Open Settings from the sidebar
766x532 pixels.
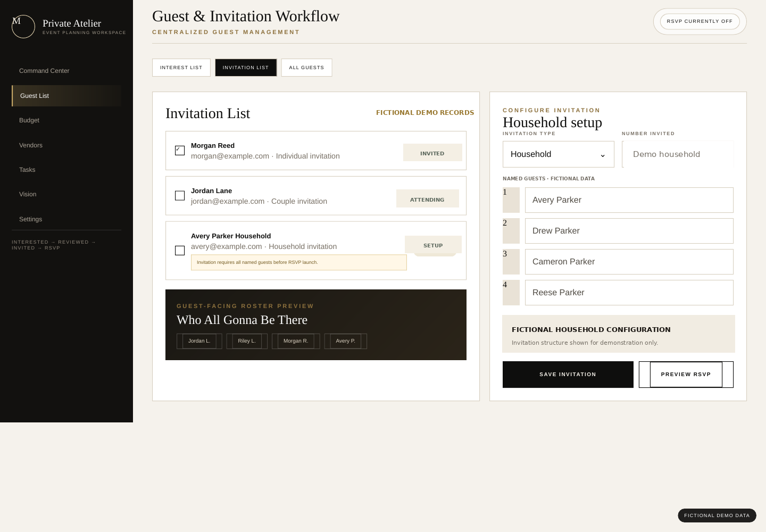(x=66, y=219)
